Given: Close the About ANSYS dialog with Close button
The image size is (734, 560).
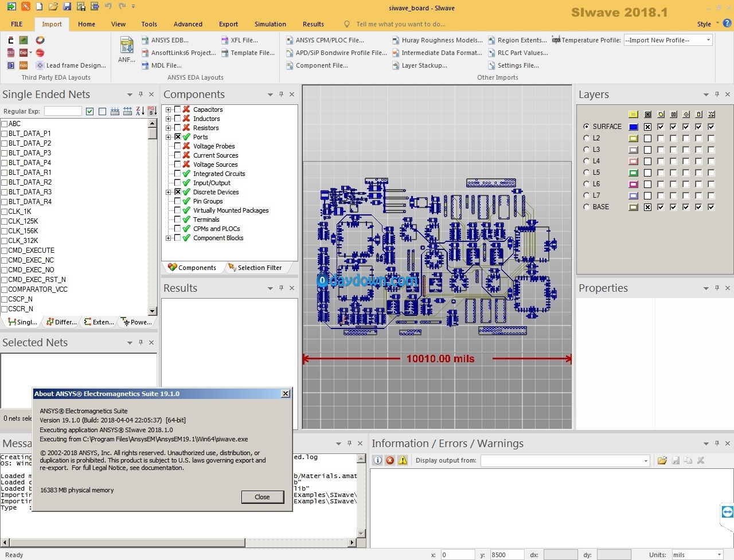Looking at the screenshot, I should 262,497.
